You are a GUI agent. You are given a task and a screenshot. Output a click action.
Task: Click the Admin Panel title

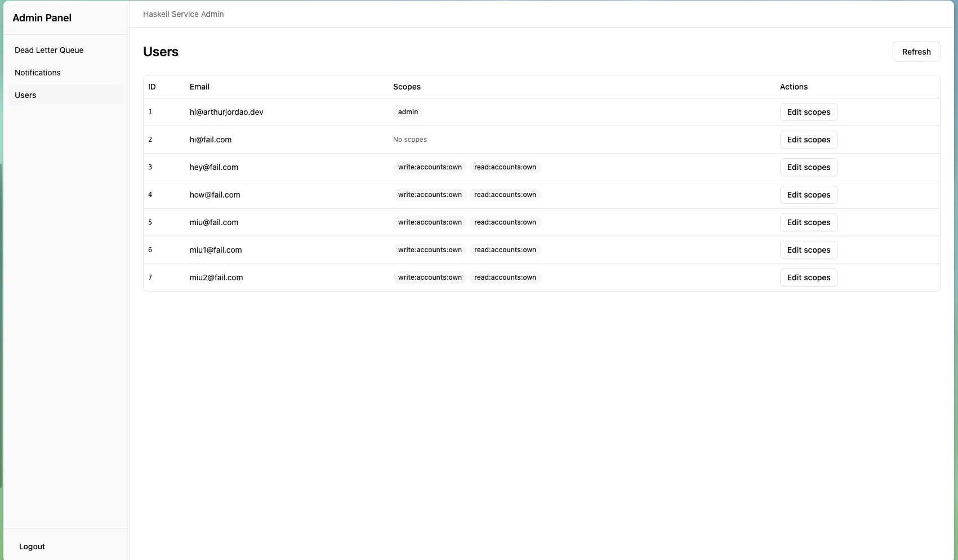pos(42,18)
